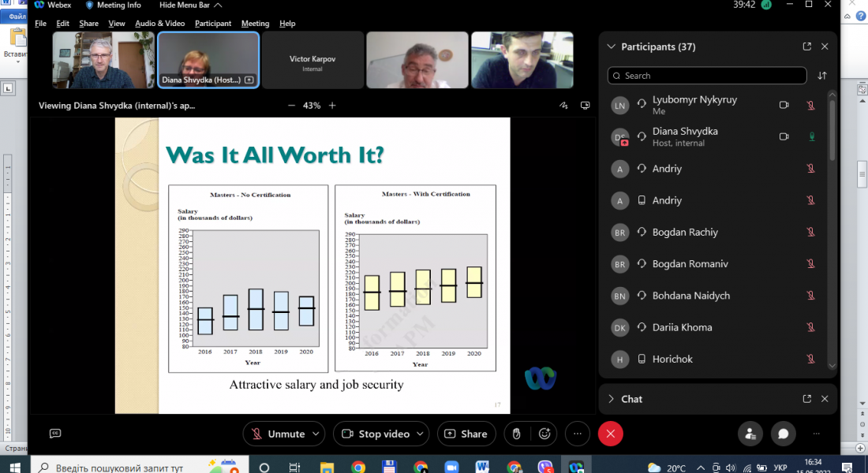
Task: Toggle Lyubomyr Nykyruy's muted microphone icon
Action: pyautogui.click(x=810, y=106)
